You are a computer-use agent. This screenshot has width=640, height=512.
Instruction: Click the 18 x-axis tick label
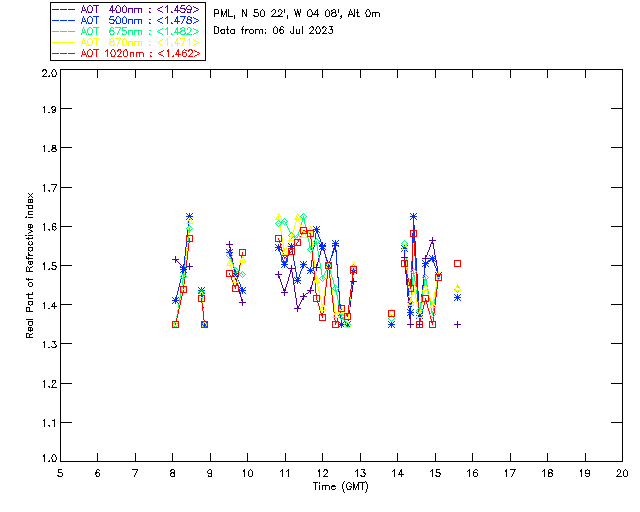point(547,473)
